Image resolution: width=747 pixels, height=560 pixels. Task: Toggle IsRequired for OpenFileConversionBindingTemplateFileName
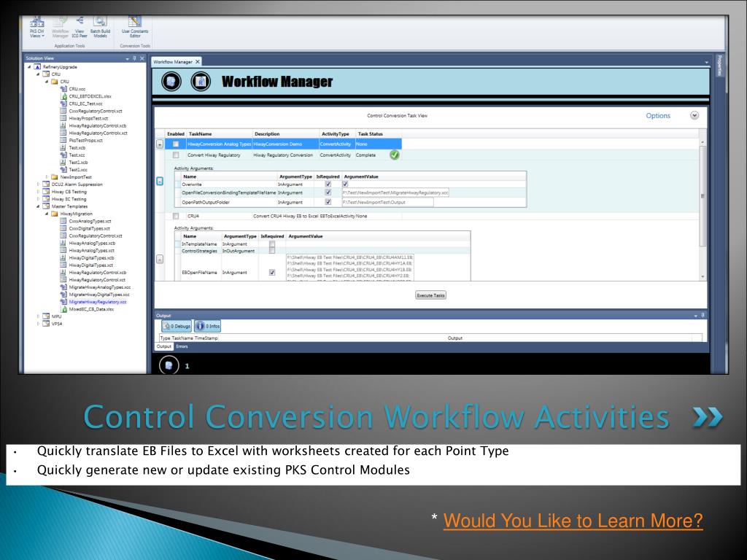[328, 192]
